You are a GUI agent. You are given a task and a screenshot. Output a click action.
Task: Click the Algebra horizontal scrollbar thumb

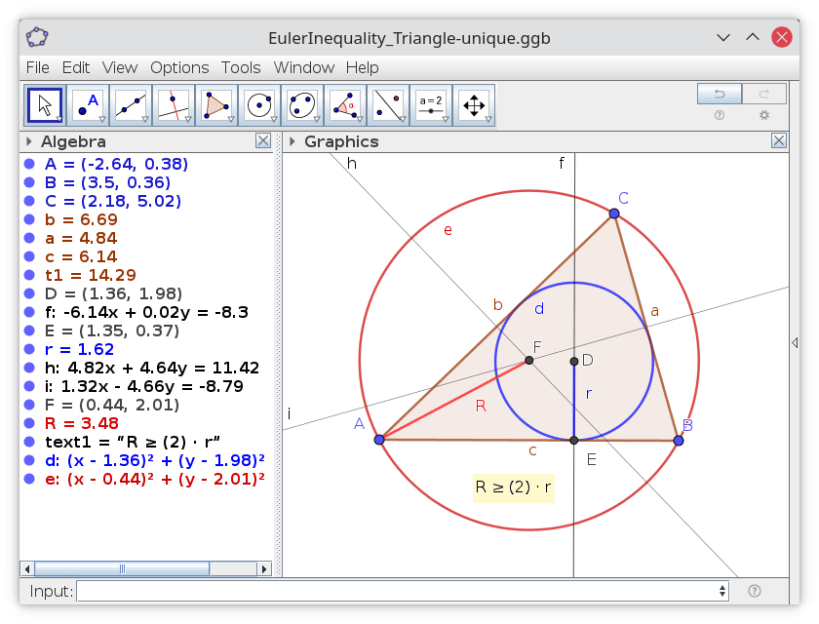pos(122,568)
